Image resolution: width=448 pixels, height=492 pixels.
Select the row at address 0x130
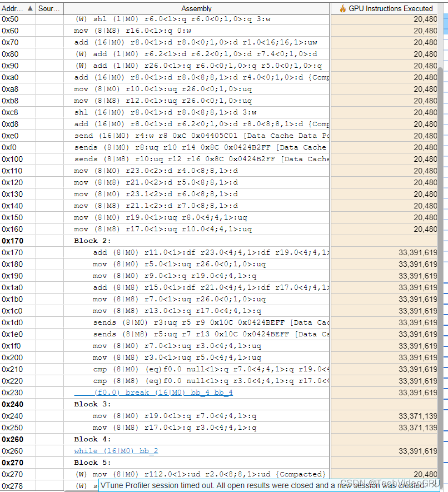click(x=218, y=194)
